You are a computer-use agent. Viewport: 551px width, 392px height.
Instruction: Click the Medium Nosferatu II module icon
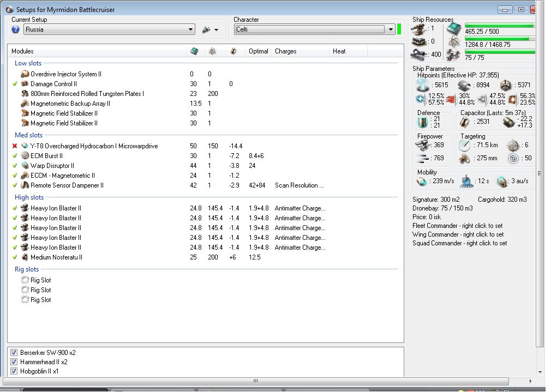coord(25,257)
